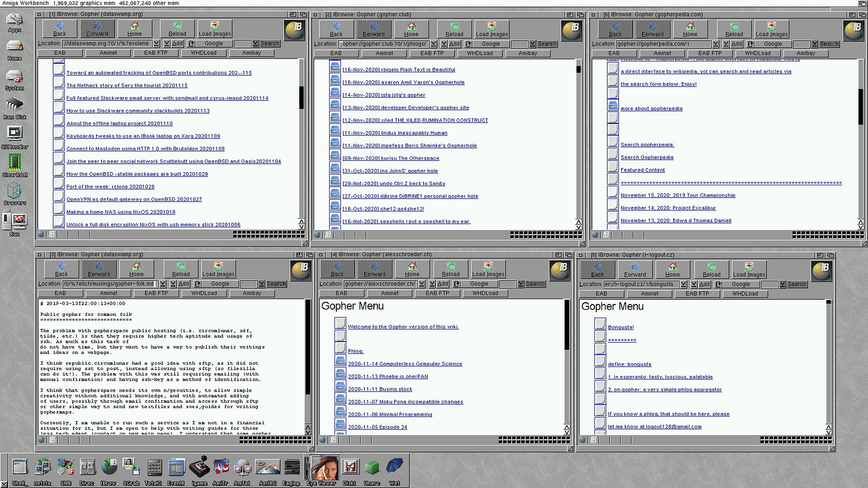This screenshot has height=488, width=868.
Task: Click vertical scrollbar knob in dataswamp.org window [1]
Action: coord(302,97)
